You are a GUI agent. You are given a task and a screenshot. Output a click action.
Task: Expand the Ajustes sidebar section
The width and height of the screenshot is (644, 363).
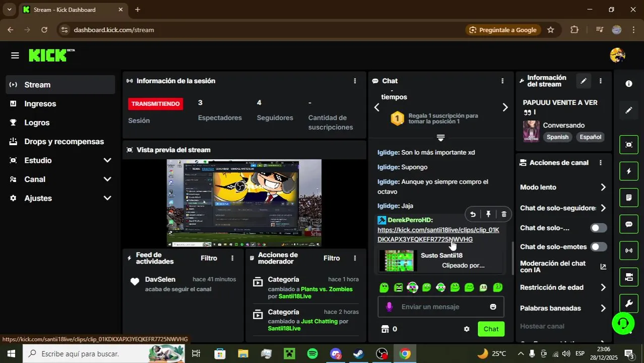(60, 198)
